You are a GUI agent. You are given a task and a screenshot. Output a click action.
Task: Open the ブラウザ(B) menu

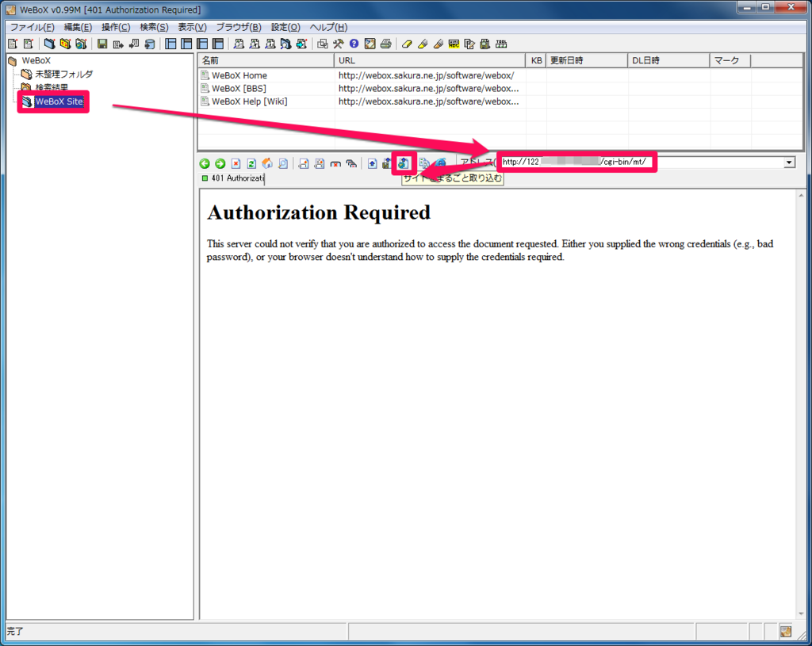click(238, 27)
